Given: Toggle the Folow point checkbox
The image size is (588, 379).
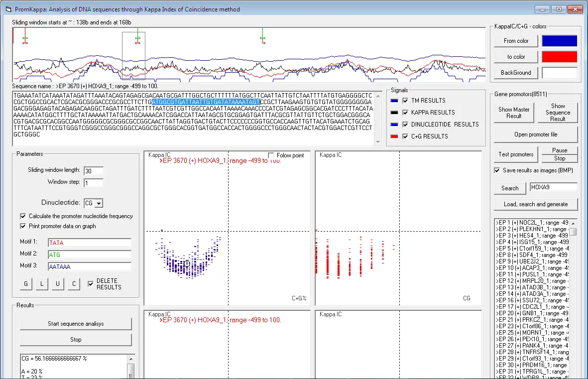Looking at the screenshot, I should click(271, 155).
